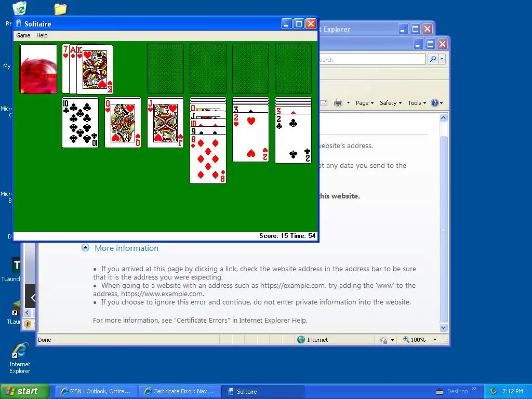The height and width of the screenshot is (399, 532).
Task: Select the 2 of hearts card
Action: (251, 137)
